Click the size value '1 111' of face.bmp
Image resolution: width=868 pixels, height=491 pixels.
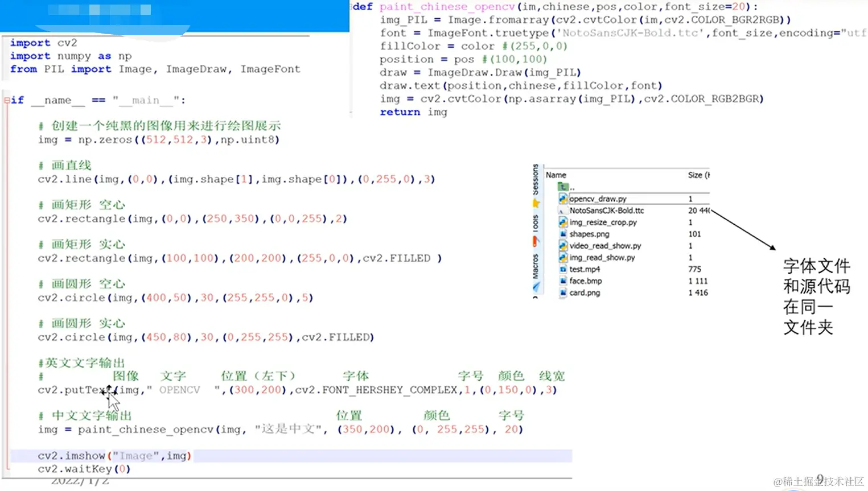pos(698,281)
